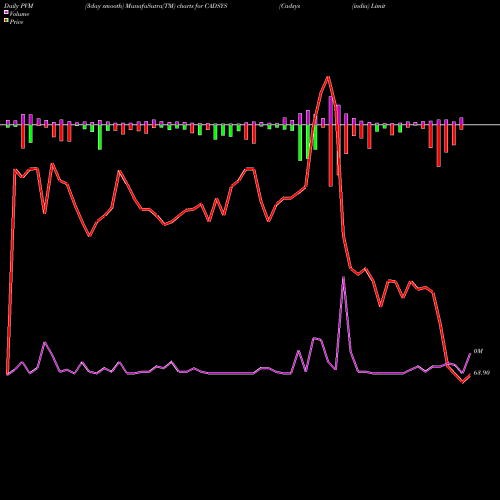Click the 'Daily PVM' title text
The width and height of the screenshot is (500, 500).
pos(19,6)
